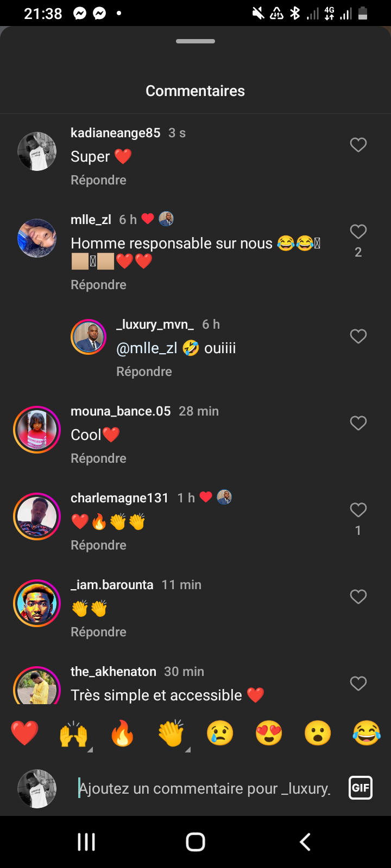Image resolution: width=391 pixels, height=868 pixels.
Task: Insert red heart emoji quick reaction
Action: [24, 733]
